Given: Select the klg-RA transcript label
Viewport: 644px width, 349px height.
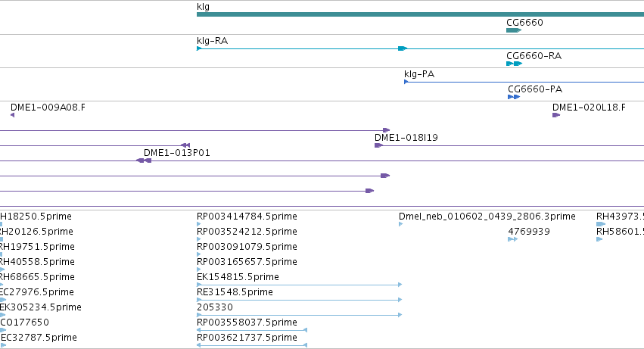Looking at the screenshot, I should coord(213,41).
